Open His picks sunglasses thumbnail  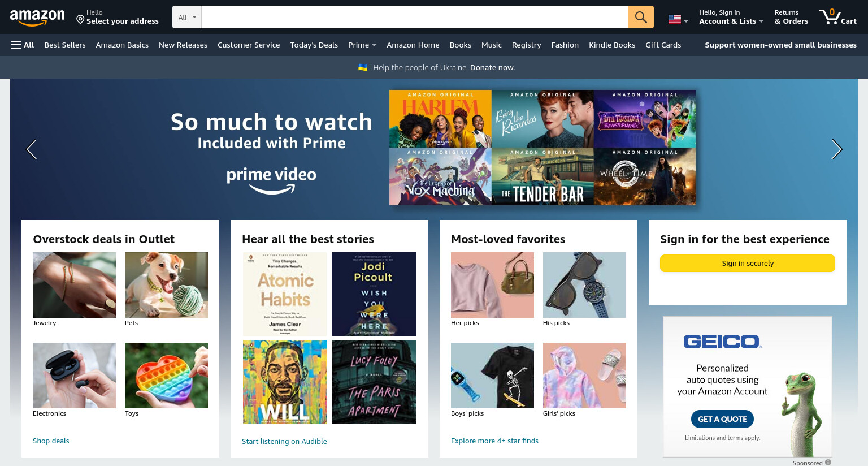pyautogui.click(x=584, y=285)
